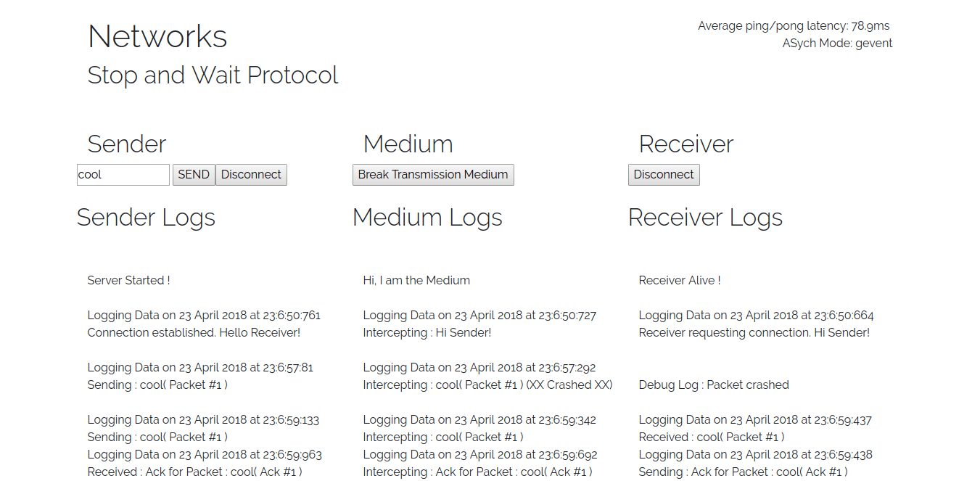The image size is (980, 481).
Task: Click the average ping/pong latency text
Action: point(793,25)
